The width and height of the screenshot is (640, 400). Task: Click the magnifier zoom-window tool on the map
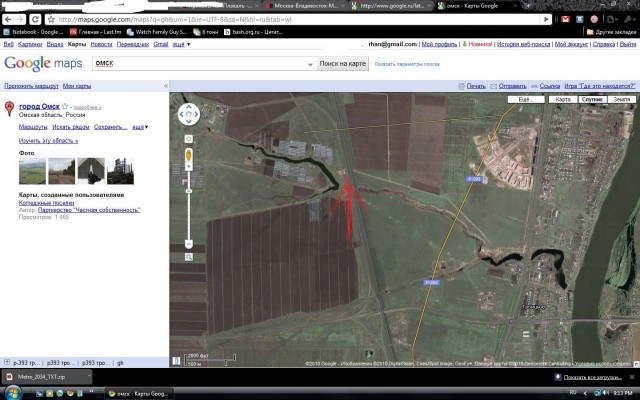pyautogui.click(x=189, y=257)
